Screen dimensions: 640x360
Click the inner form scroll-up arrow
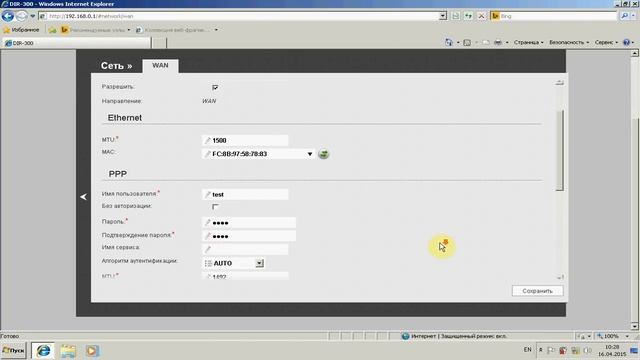[x=560, y=83]
